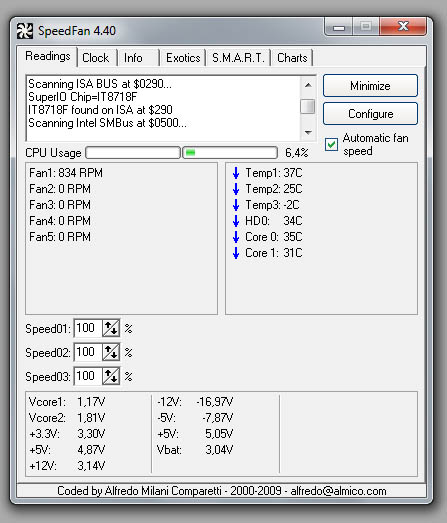Click the Speed03 value field
The height and width of the screenshot is (523, 447).
click(87, 376)
